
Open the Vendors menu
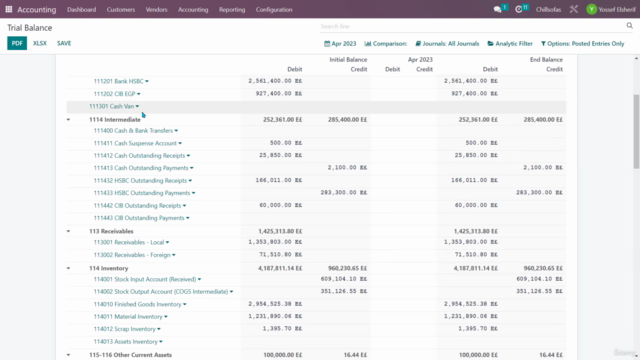[x=156, y=9]
